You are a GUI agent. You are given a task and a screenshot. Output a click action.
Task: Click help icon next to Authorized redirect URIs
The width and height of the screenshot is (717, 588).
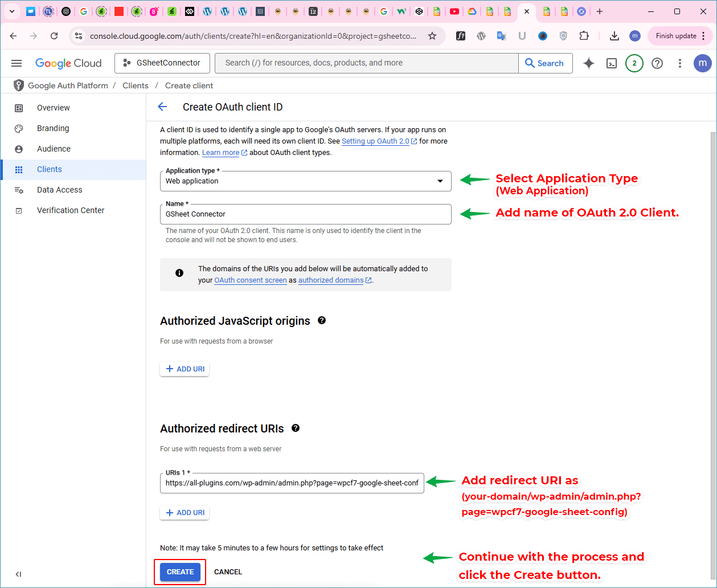pos(296,428)
